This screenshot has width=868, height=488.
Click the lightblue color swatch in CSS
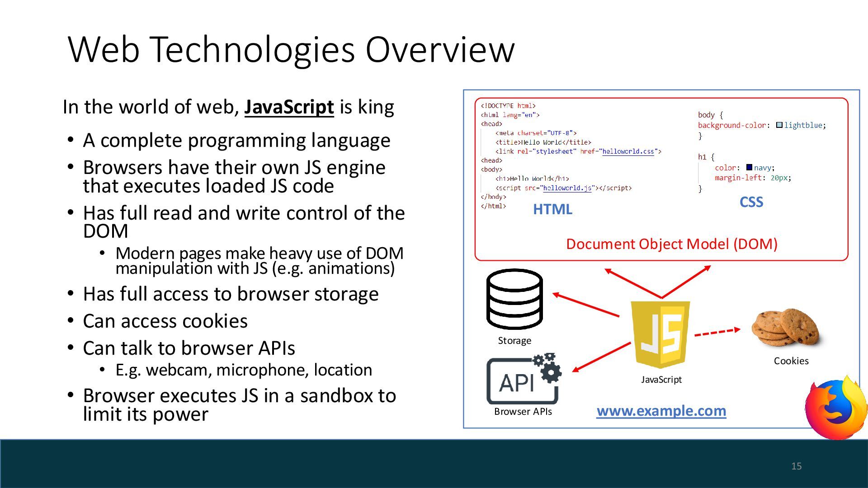click(779, 125)
